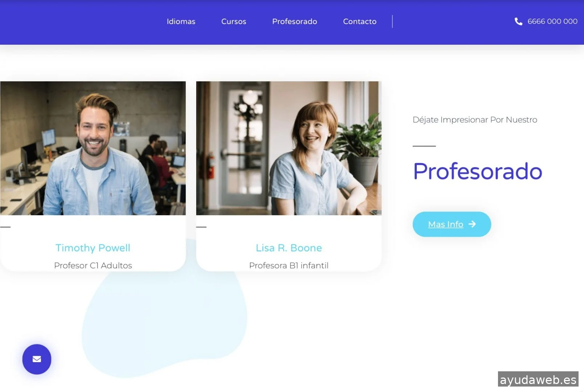The width and height of the screenshot is (584, 392).
Task: Click the floating envelope mail button
Action: point(37,359)
